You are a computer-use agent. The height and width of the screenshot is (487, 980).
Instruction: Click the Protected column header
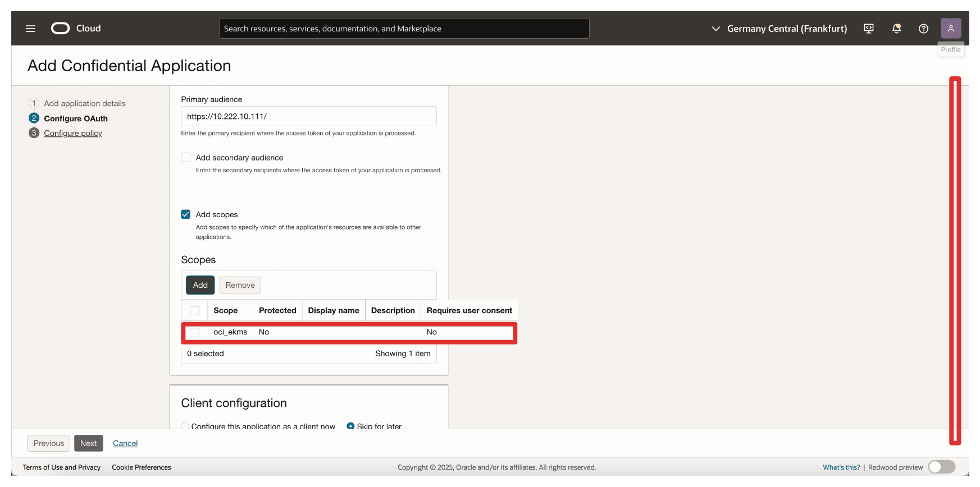click(x=277, y=310)
